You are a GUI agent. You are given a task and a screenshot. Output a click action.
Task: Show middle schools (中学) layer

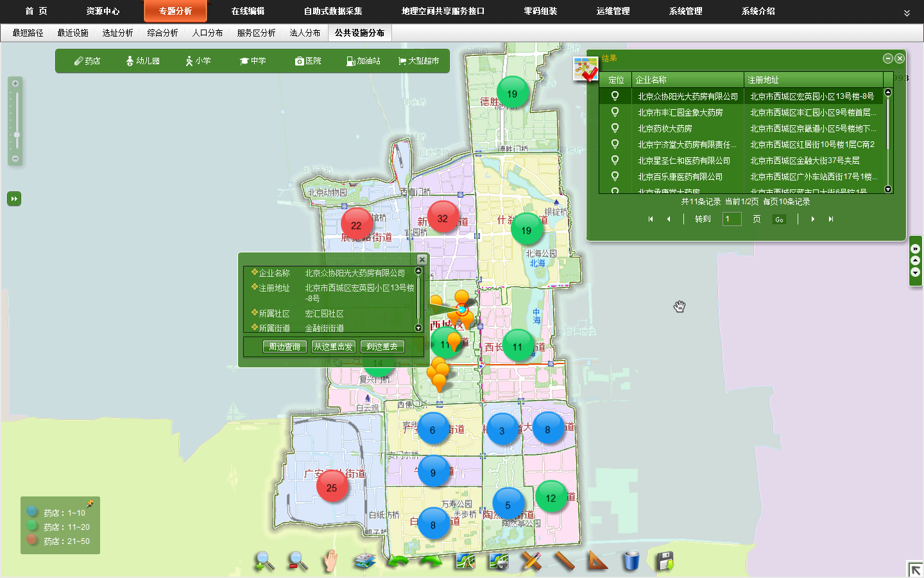[x=253, y=61]
